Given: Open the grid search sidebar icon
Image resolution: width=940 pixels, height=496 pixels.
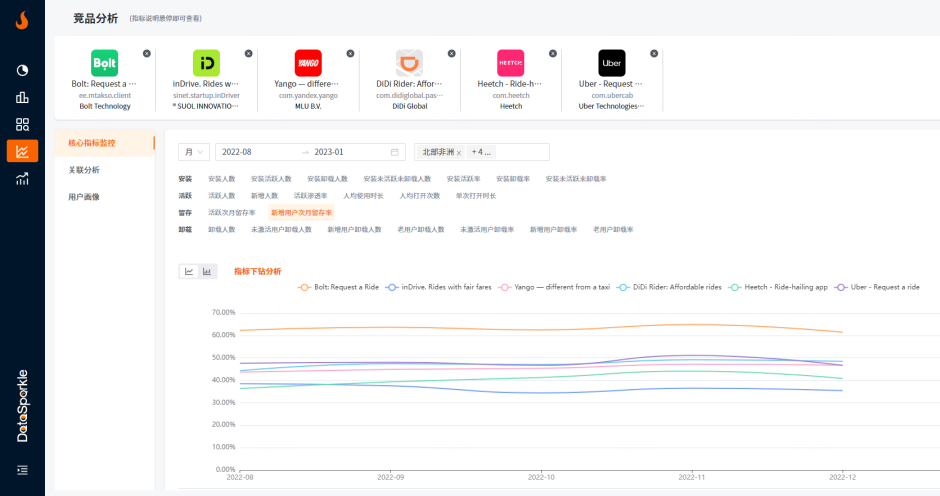Looking at the screenshot, I should [22, 124].
